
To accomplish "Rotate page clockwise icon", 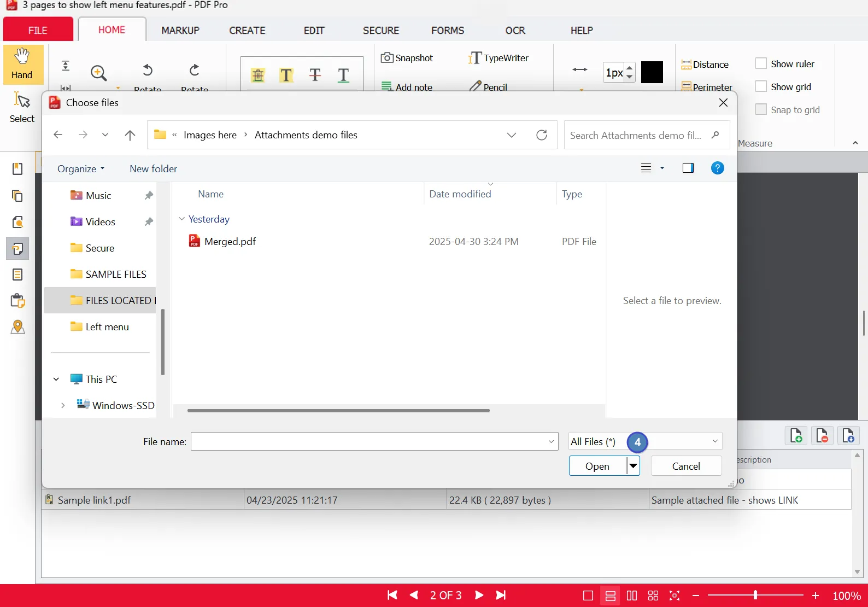I will coord(195,70).
